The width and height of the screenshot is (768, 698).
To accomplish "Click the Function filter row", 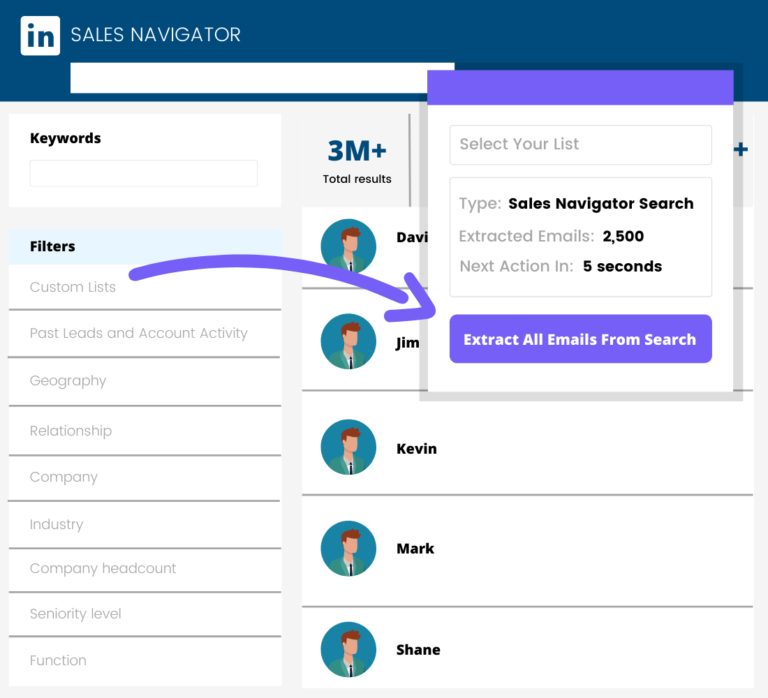I will click(58, 660).
